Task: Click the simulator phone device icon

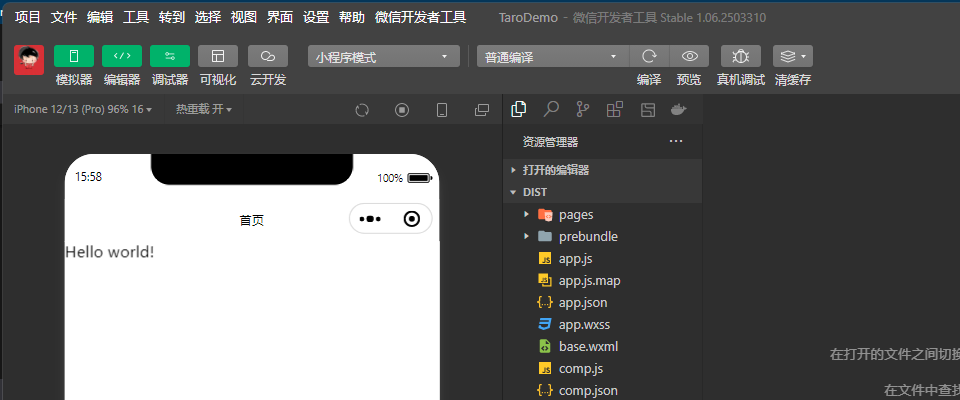Action: click(441, 110)
